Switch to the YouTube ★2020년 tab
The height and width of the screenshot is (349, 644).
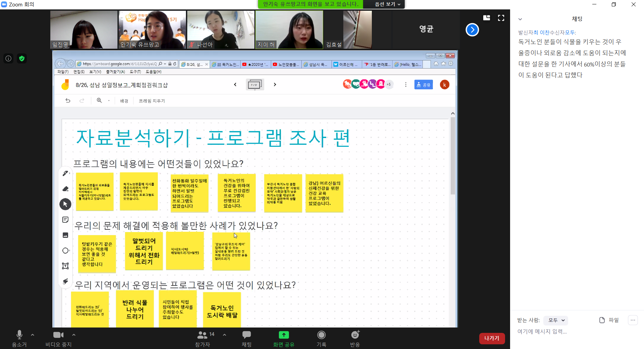pyautogui.click(x=255, y=64)
